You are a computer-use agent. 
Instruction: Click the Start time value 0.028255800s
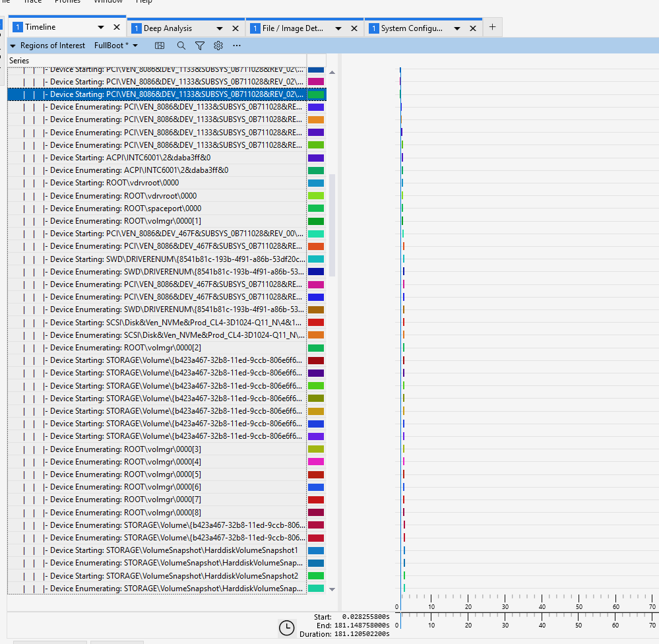coord(365,617)
